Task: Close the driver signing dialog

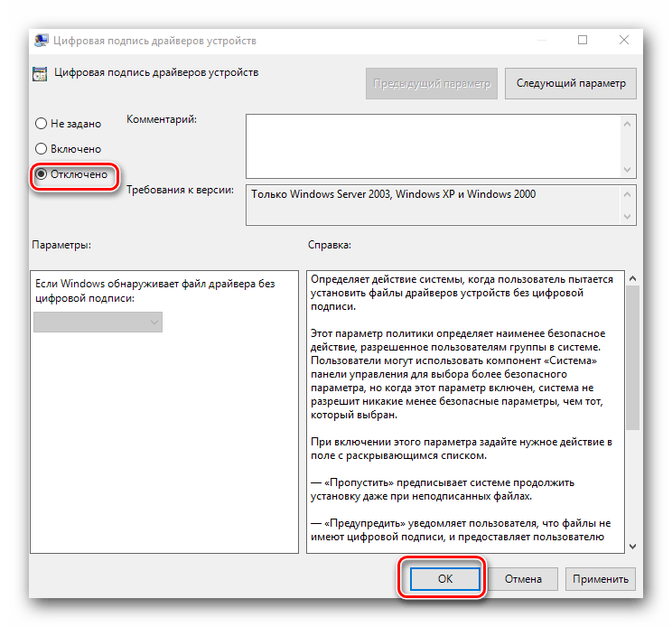Action: pos(623,41)
